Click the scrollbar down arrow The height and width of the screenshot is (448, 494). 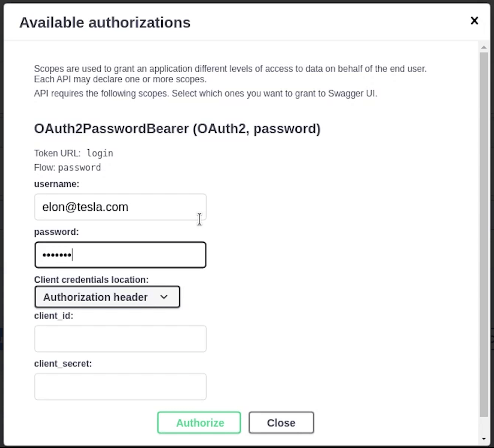pos(484,439)
